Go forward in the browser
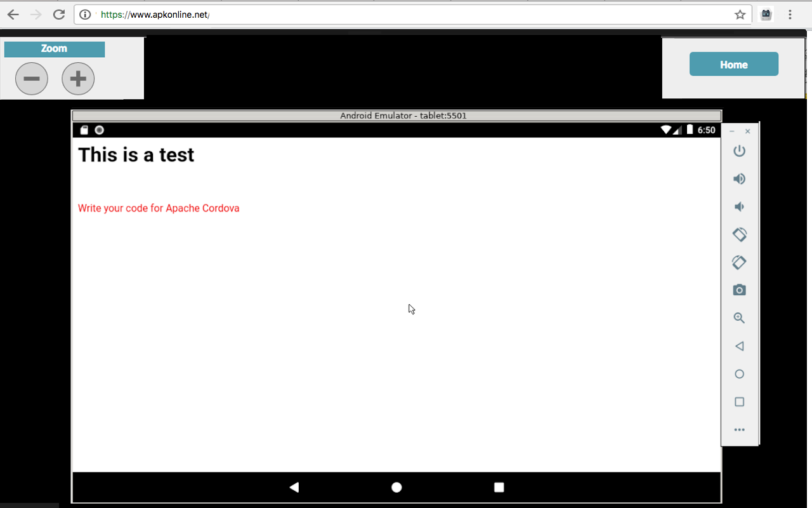812x508 pixels. tap(36, 15)
